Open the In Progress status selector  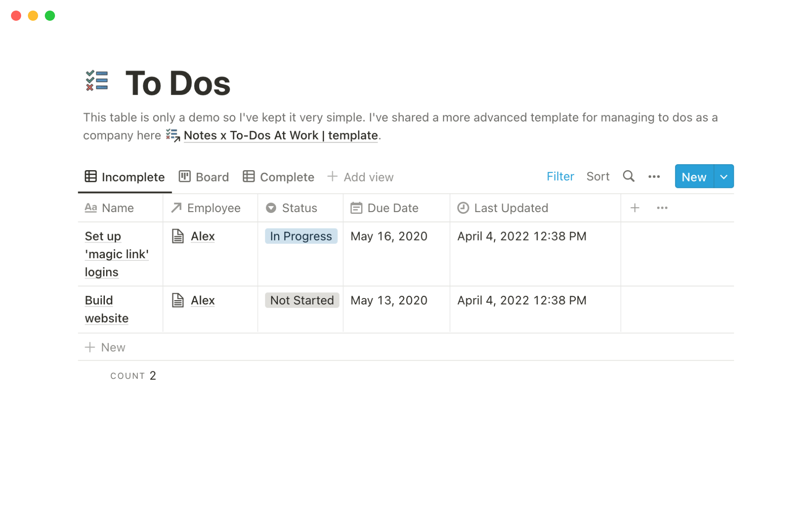click(301, 236)
